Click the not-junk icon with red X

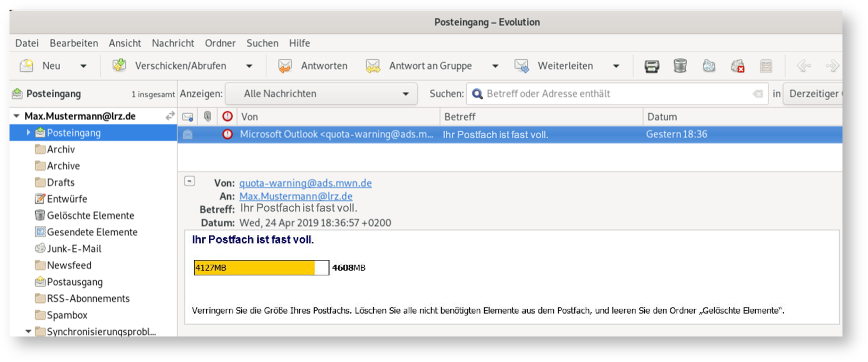tap(737, 66)
